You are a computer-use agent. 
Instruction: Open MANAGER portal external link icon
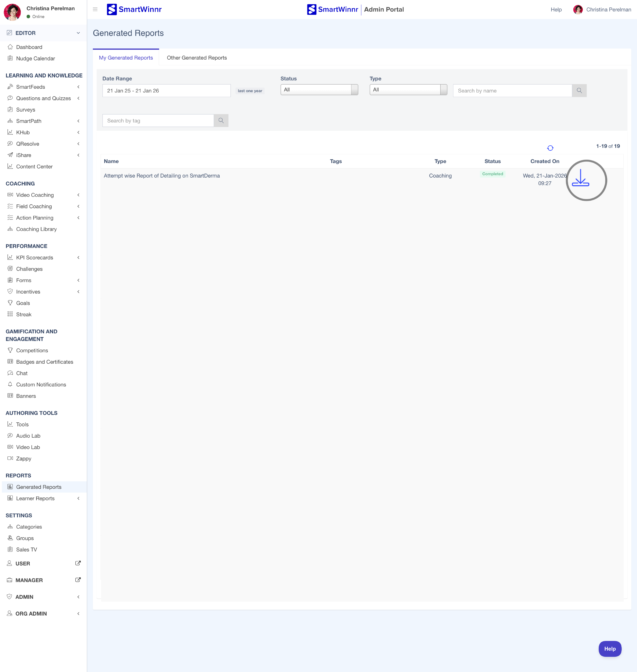pos(78,580)
